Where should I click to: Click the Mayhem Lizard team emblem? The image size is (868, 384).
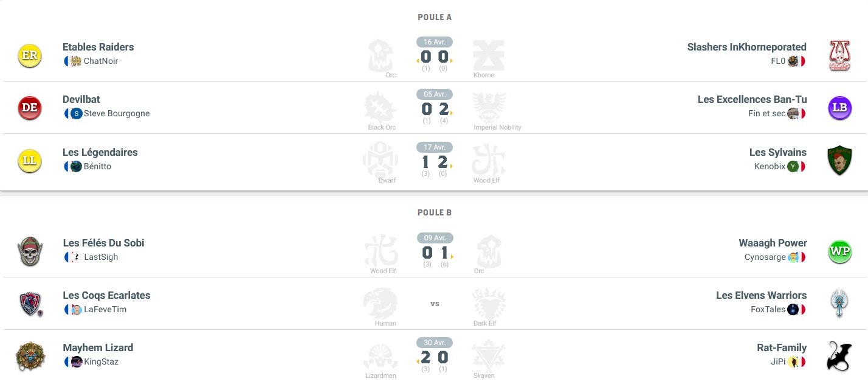tap(30, 356)
